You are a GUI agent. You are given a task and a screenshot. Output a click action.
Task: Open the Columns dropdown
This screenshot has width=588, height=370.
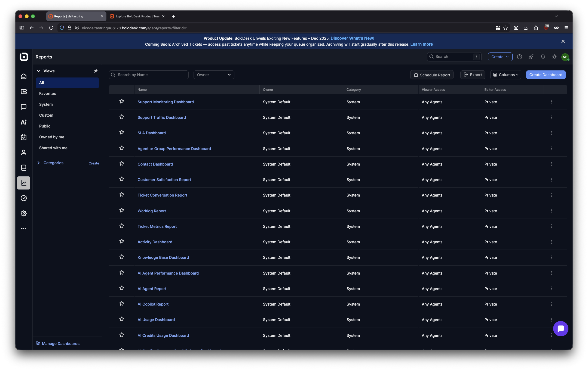(x=506, y=75)
